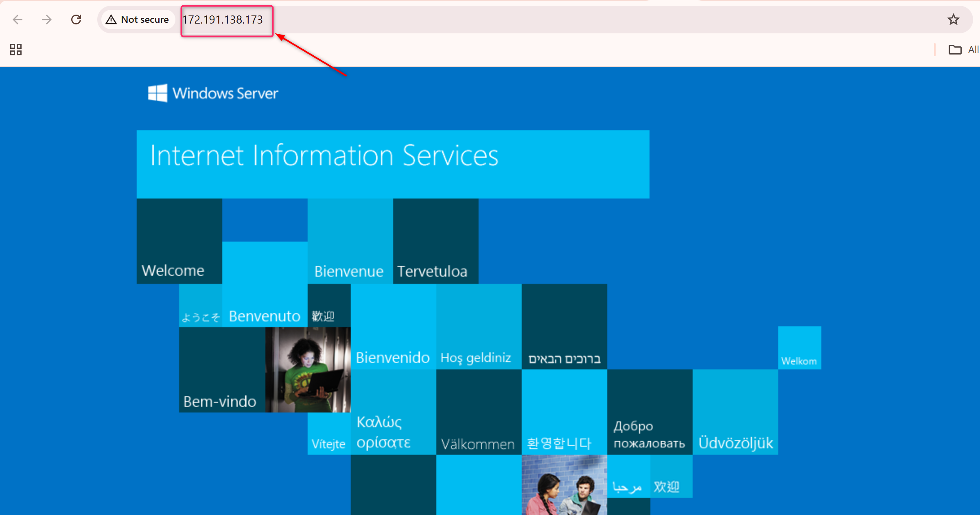Click the Καλώς ορίσατε tile
The image size is (980, 515).
point(394,412)
